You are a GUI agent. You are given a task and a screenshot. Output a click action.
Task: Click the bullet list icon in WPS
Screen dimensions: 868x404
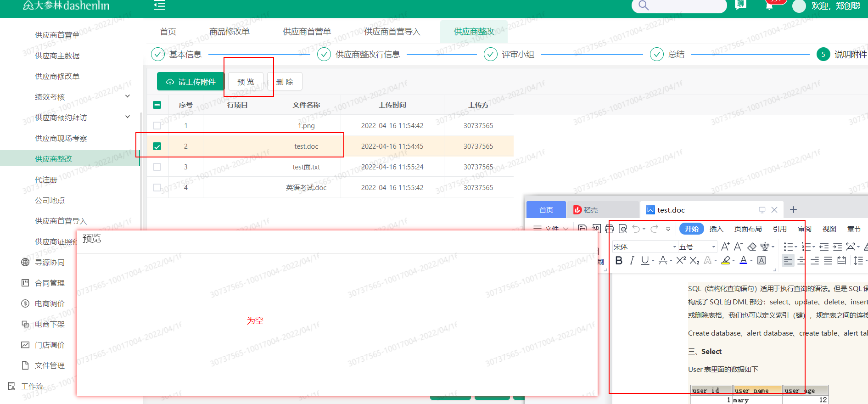tap(788, 247)
